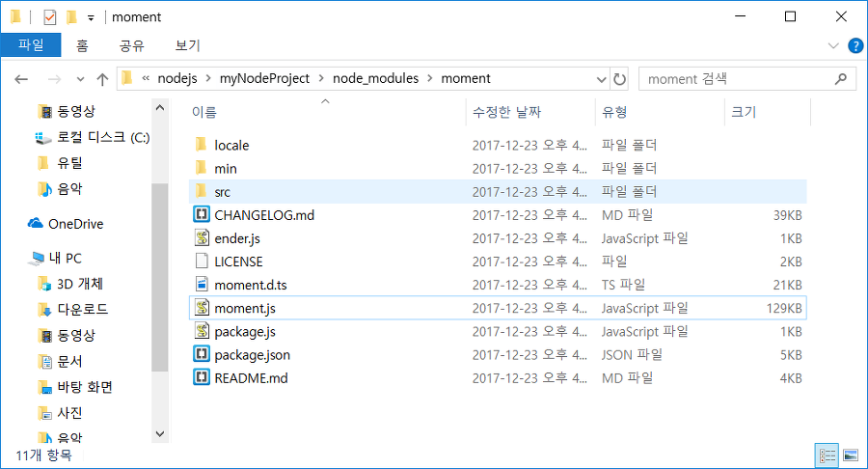
Task: Navigate to nodejs in address path
Action: point(177,78)
